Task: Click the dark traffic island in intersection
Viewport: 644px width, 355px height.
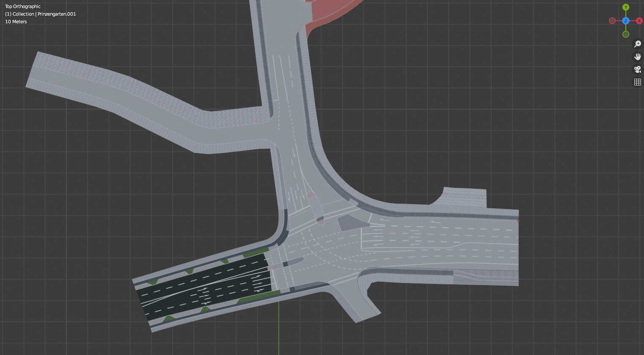Action: point(349,223)
